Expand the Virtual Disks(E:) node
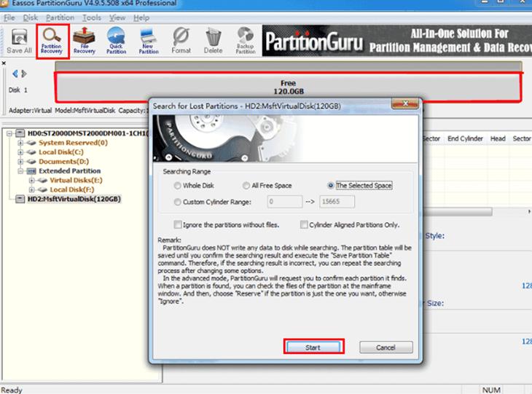The width and height of the screenshot is (532, 394). [x=31, y=181]
